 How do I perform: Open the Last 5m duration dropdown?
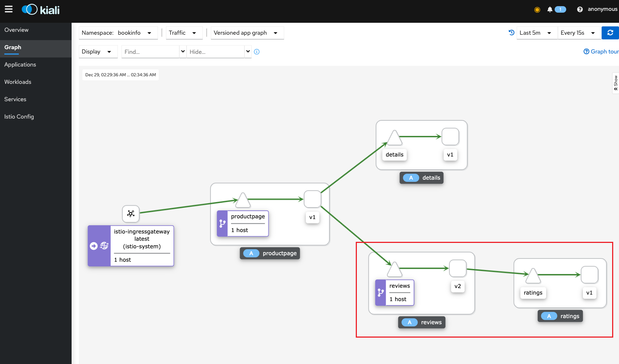tap(537, 33)
